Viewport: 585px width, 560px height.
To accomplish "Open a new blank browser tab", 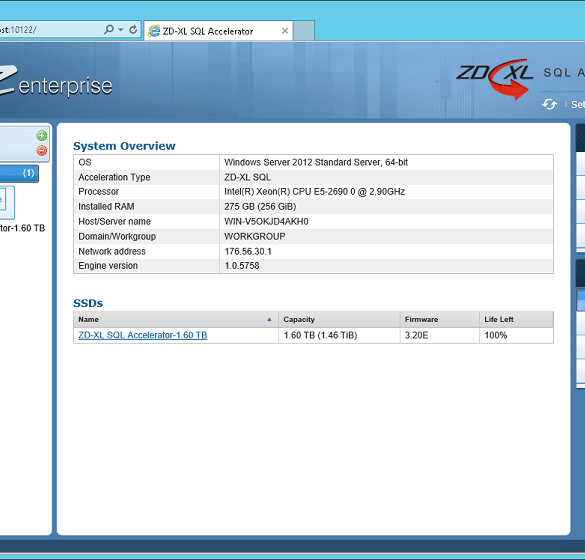I will (304, 31).
